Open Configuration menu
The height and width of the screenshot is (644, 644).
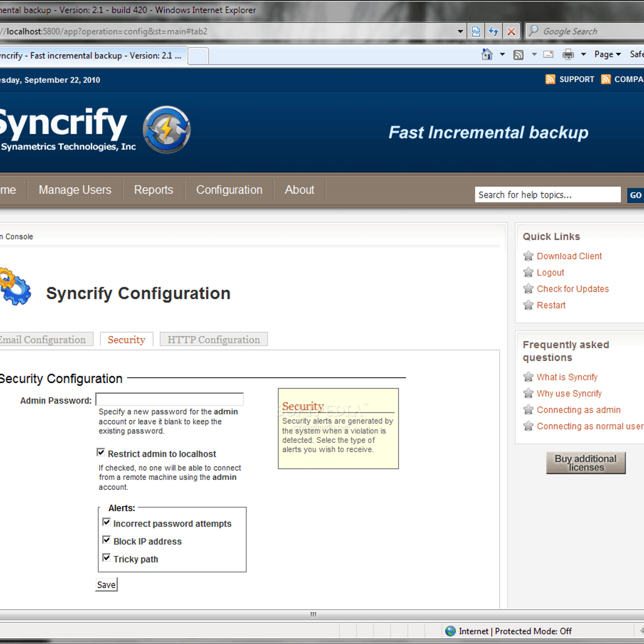tap(229, 190)
